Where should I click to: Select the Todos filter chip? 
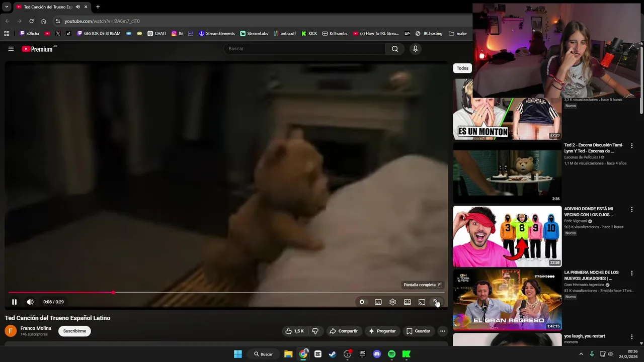pyautogui.click(x=462, y=68)
